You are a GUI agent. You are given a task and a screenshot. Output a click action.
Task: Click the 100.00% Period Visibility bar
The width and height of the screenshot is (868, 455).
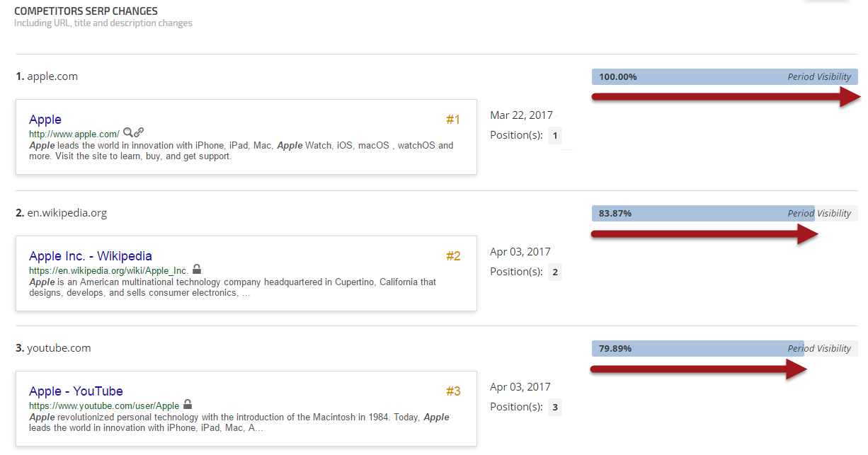724,77
